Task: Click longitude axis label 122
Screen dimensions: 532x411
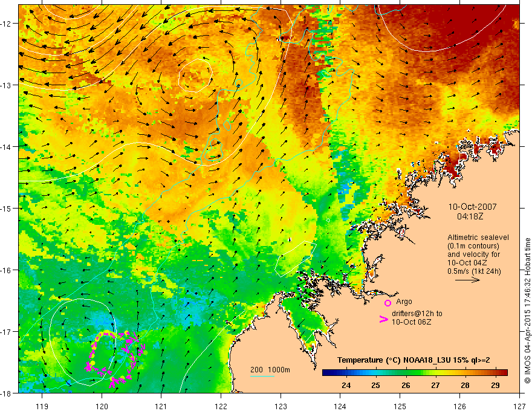Action: [x=221, y=406]
